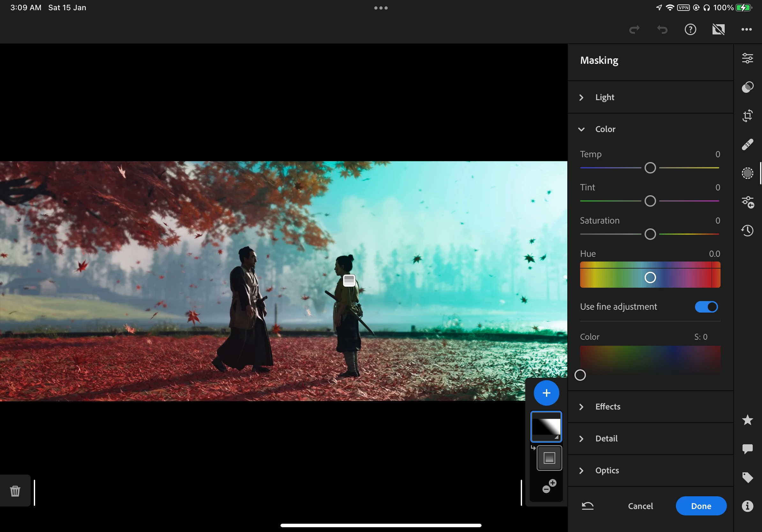
Task: Open the Edit adjustments sliders panel
Action: tap(747, 58)
